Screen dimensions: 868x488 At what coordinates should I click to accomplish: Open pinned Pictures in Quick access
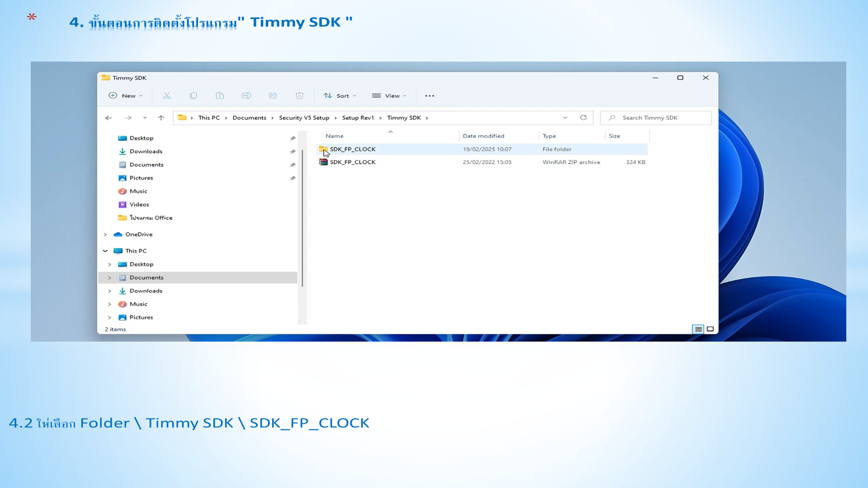(x=141, y=178)
